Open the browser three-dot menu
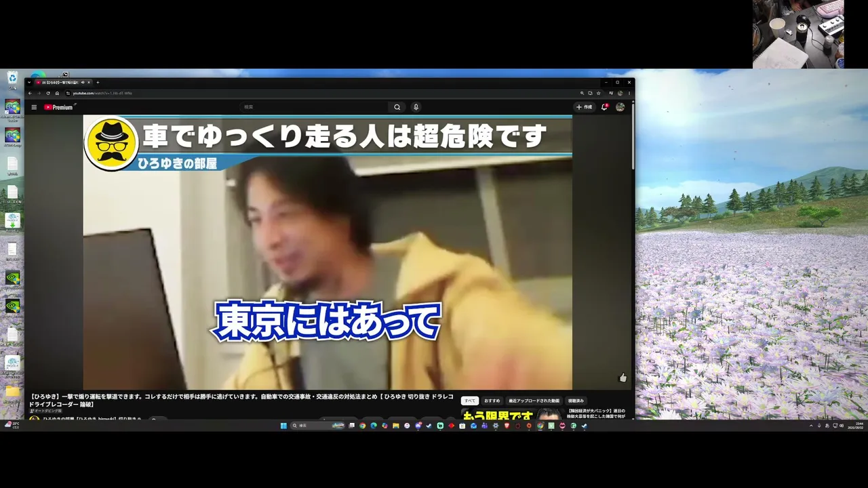Image resolution: width=868 pixels, height=488 pixels. (x=629, y=93)
